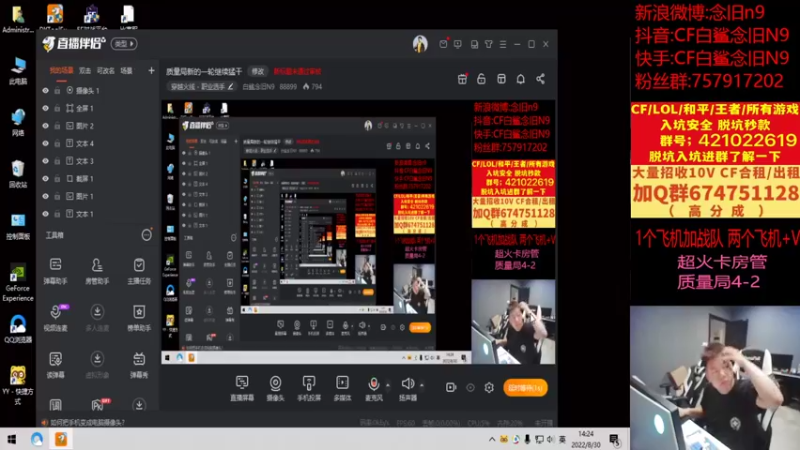Screen dimensions: 800x450
Task: Select the 文本 3 source row
Action: click(98, 161)
